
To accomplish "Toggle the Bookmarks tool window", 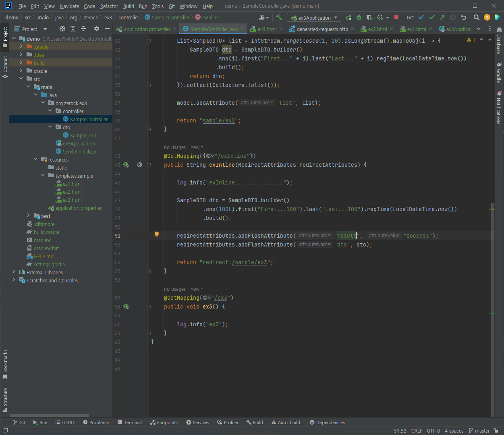I will click(5, 364).
